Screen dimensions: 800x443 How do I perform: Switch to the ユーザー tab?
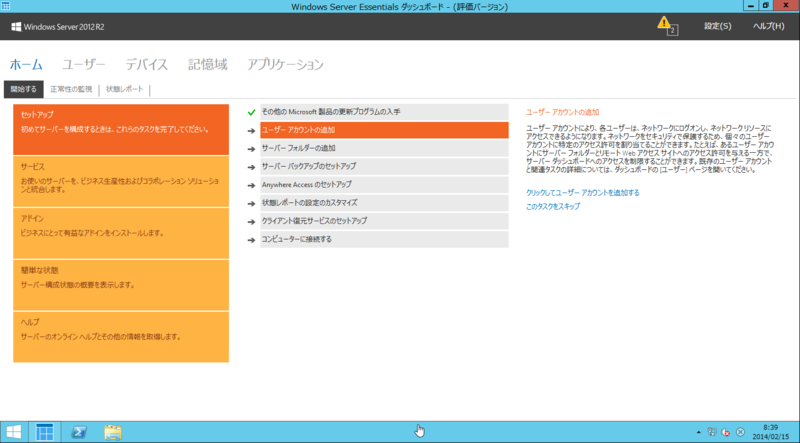(84, 65)
